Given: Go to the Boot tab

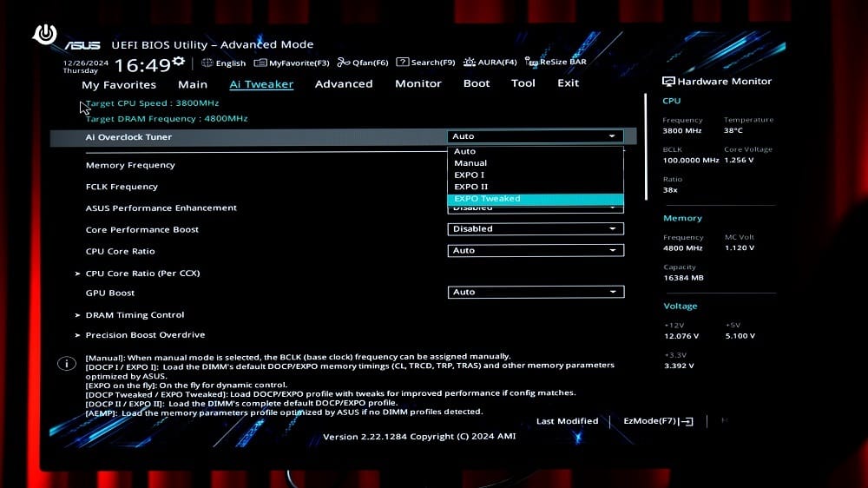Looking at the screenshot, I should [x=477, y=84].
